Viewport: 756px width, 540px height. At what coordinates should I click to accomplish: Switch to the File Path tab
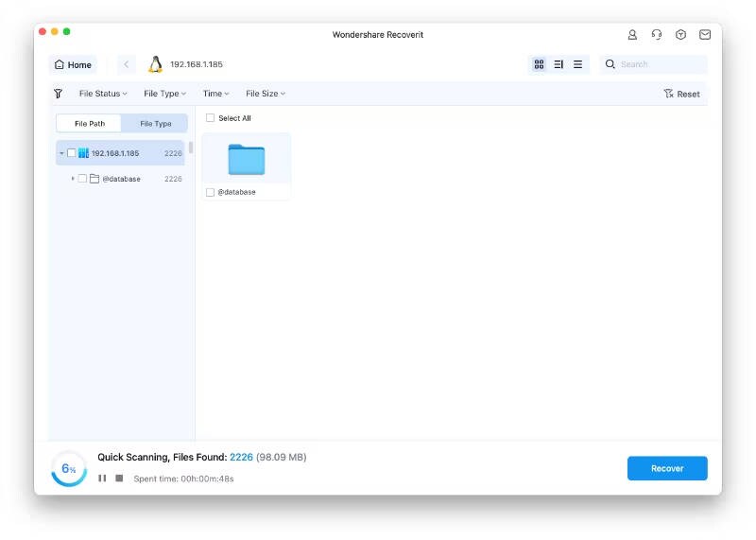coord(89,124)
